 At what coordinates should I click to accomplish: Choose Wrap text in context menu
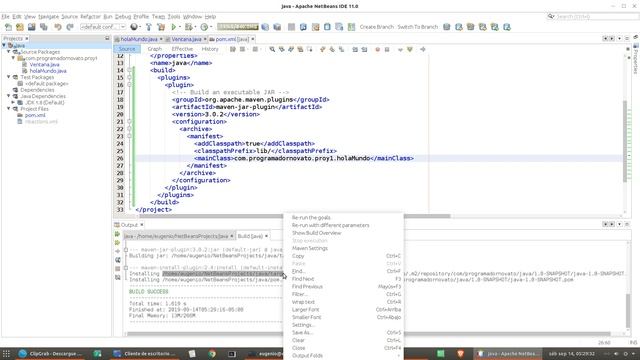[x=343, y=302]
